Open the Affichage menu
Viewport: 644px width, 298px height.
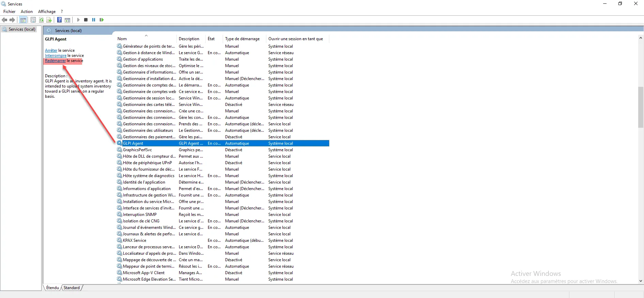coord(47,12)
